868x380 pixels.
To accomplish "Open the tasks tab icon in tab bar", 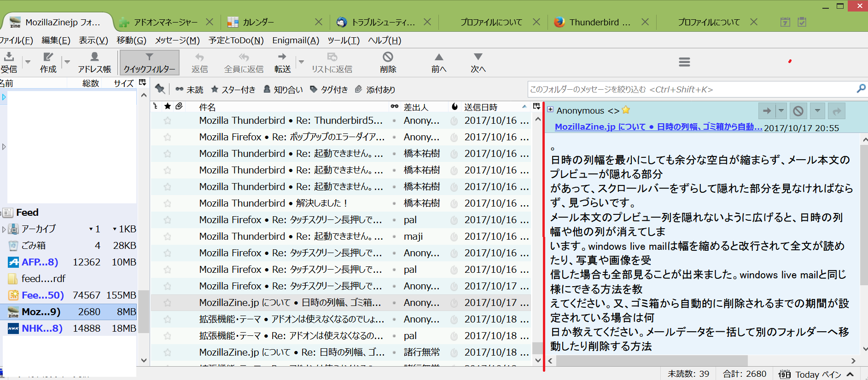I will point(802,22).
